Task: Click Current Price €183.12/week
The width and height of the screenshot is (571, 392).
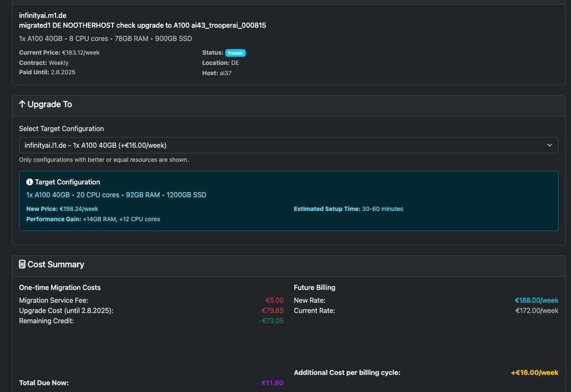Action: (x=59, y=52)
